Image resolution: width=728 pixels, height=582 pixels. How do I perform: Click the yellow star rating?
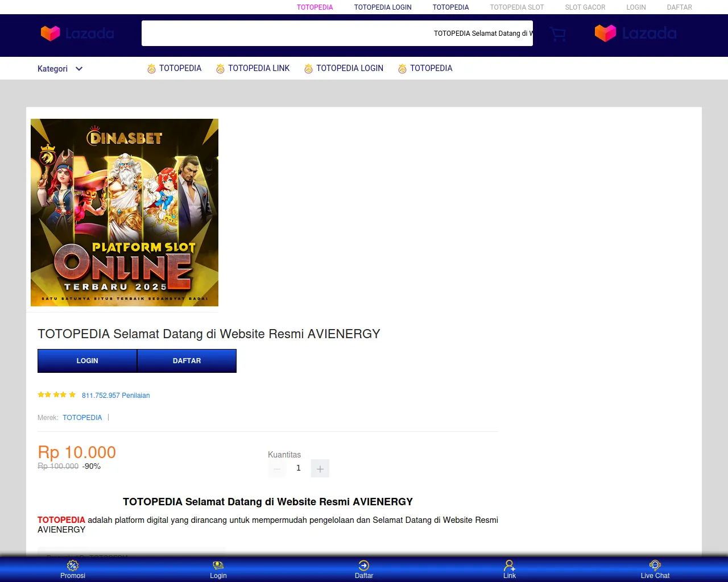[x=57, y=394]
